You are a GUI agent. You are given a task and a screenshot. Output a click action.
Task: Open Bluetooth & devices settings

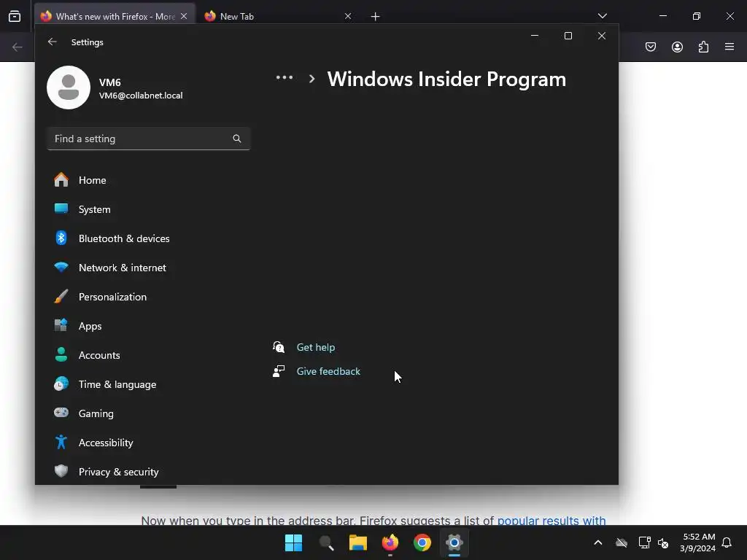click(149, 238)
